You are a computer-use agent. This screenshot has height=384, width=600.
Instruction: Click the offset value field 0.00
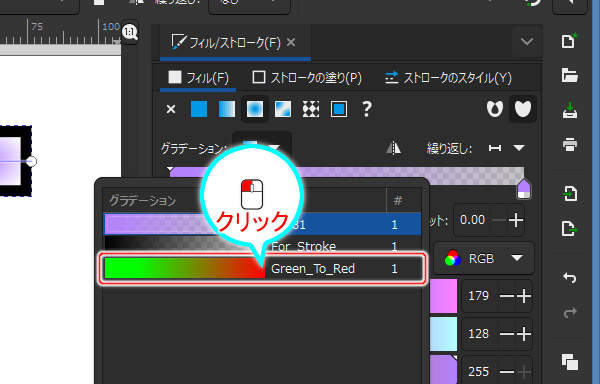472,220
